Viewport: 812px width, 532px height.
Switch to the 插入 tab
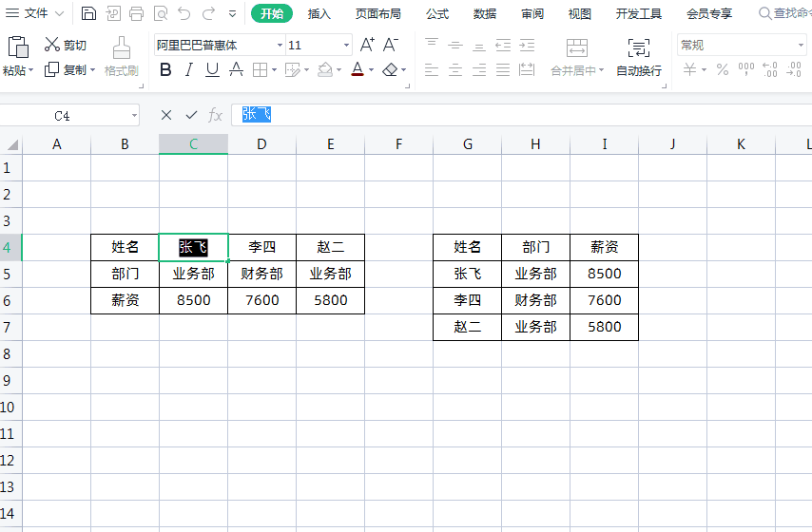(319, 14)
